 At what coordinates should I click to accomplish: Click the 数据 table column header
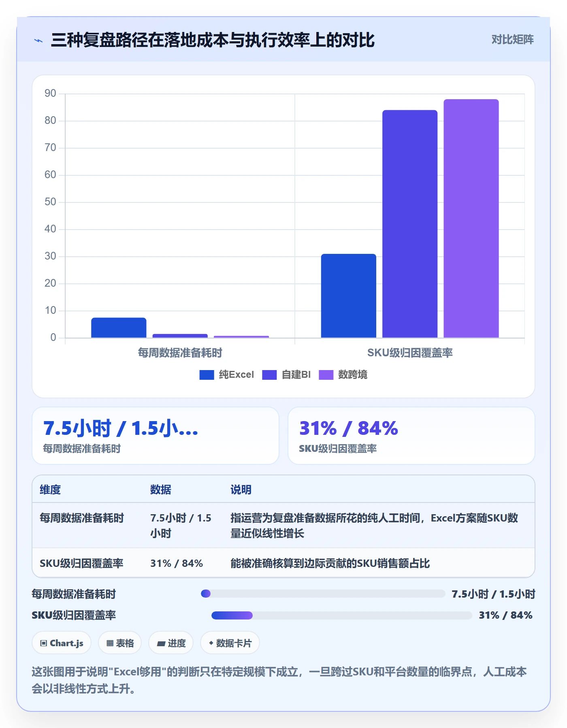[x=161, y=490]
